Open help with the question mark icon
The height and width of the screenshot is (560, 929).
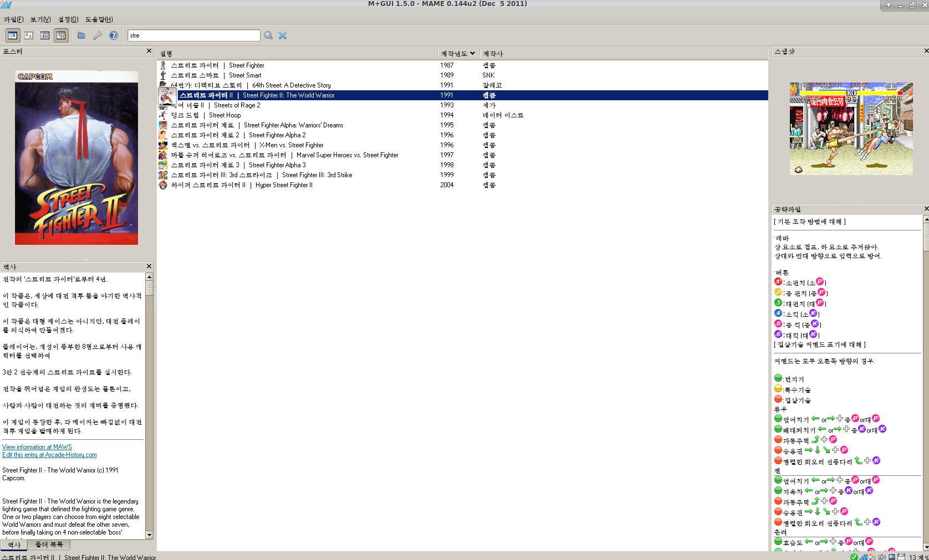[114, 35]
